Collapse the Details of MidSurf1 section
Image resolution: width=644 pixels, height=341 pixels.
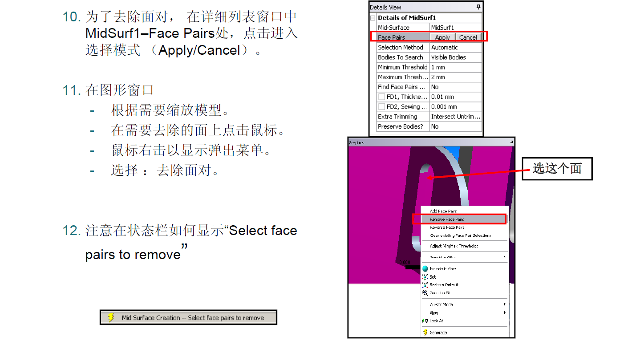point(373,18)
